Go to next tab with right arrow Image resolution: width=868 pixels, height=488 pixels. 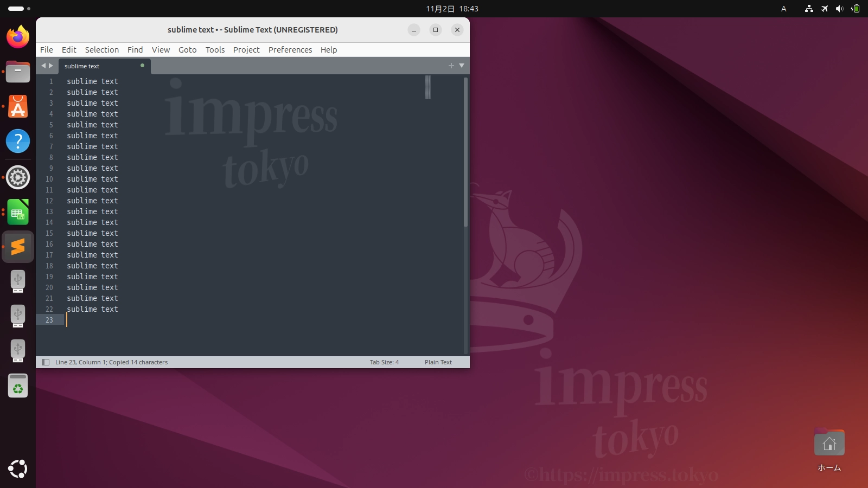click(51, 66)
